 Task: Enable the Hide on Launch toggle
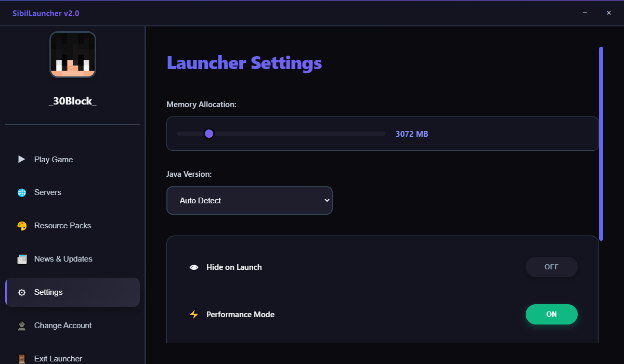(551, 267)
